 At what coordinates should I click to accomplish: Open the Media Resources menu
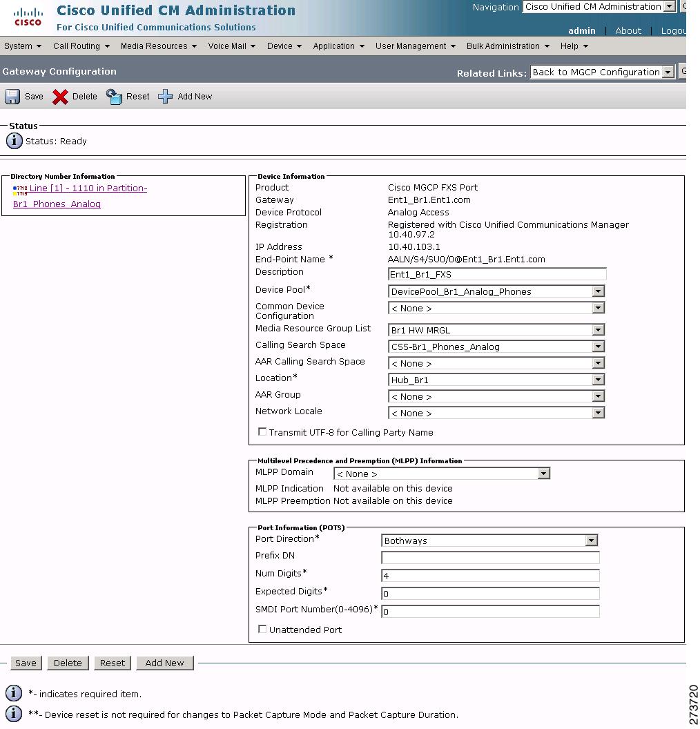[159, 46]
